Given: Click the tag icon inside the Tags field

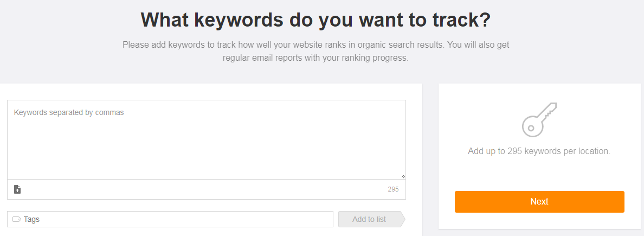Looking at the screenshot, I should [17, 219].
